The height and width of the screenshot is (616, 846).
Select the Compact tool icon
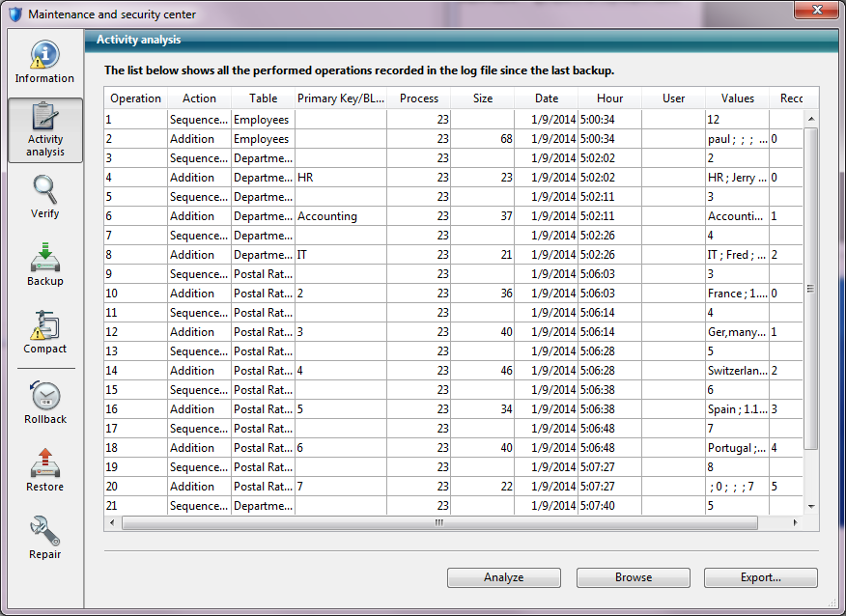coord(44,332)
